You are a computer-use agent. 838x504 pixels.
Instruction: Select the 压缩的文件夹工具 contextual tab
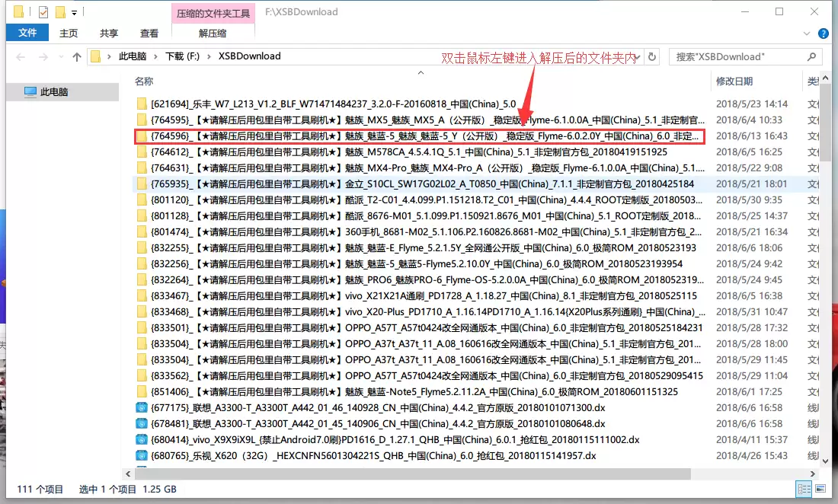pos(213,14)
